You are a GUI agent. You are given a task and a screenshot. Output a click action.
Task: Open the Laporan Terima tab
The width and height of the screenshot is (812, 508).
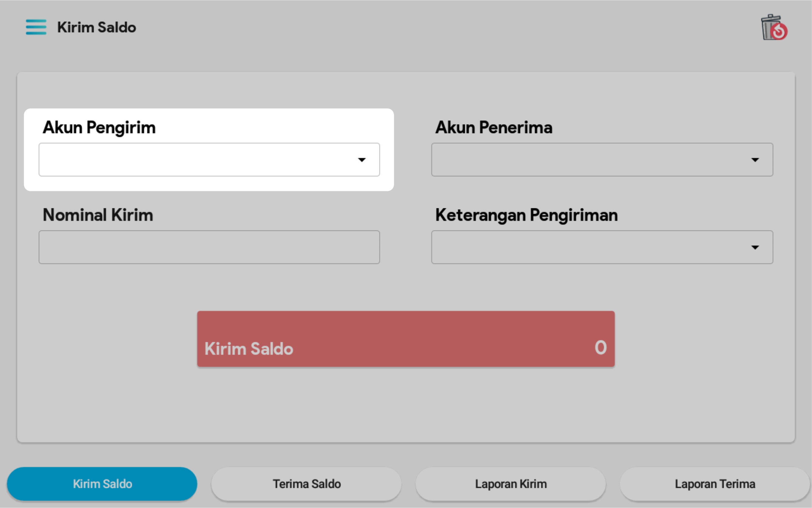pyautogui.click(x=715, y=484)
